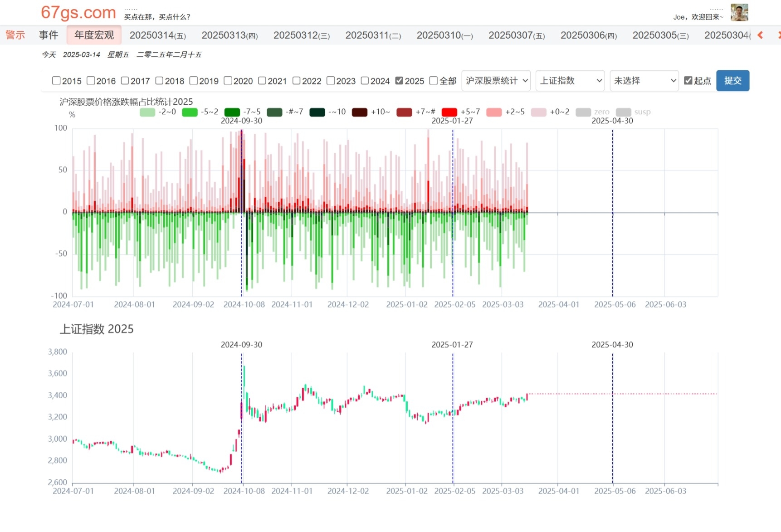This screenshot has width=781, height=532.
Task: Toggle the -~10 legend series
Action: pos(327,112)
